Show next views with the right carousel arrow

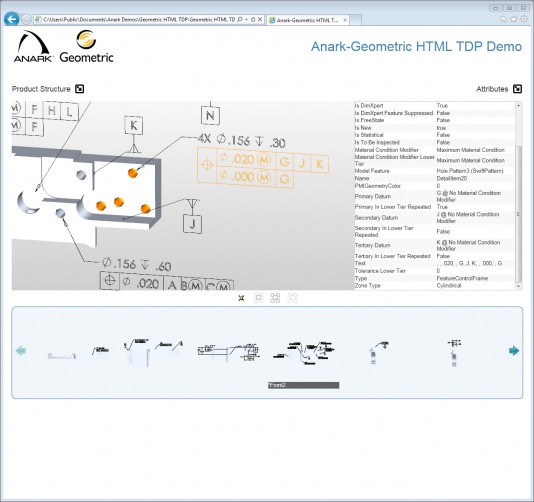coord(514,350)
